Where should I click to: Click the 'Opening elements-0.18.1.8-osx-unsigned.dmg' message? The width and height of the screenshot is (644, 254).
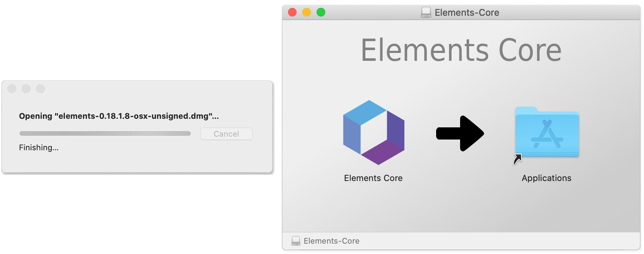point(119,116)
